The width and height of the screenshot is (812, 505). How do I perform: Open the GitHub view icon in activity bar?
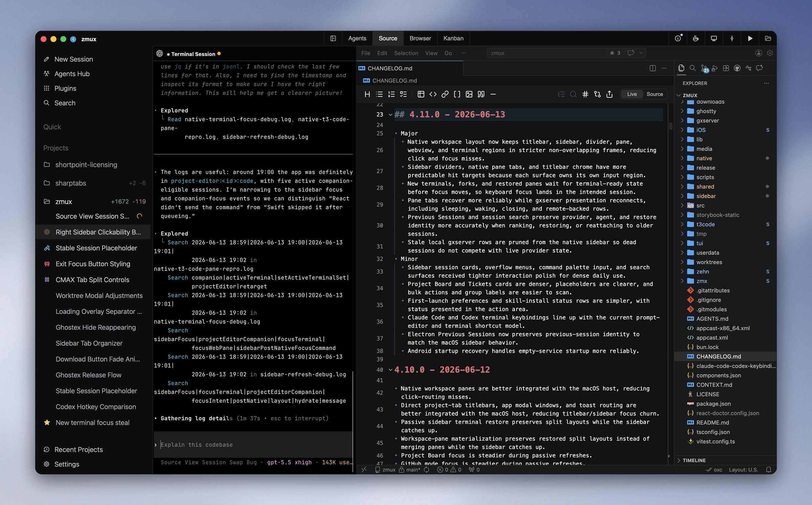[x=737, y=68]
